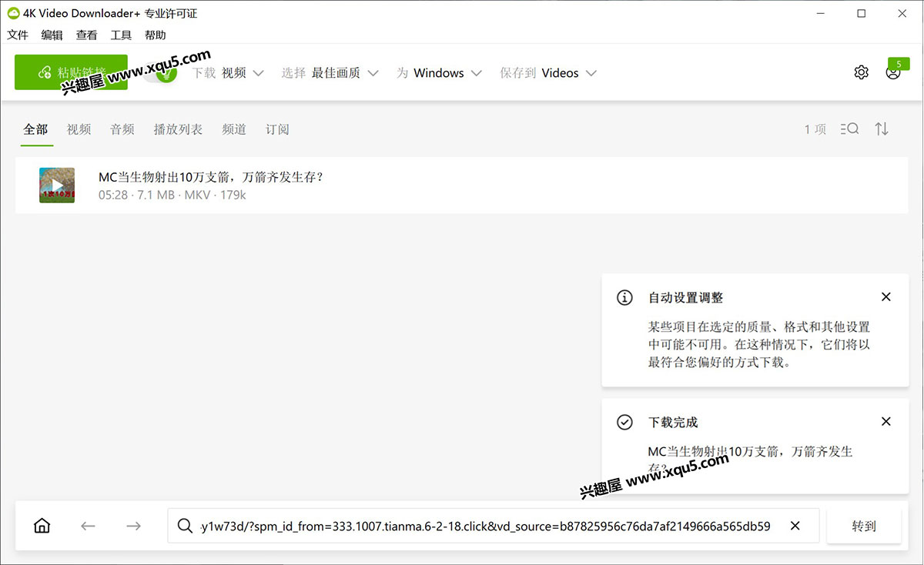The width and height of the screenshot is (924, 565).
Task: Open the download type 视频 dropdown
Action: pos(243,73)
